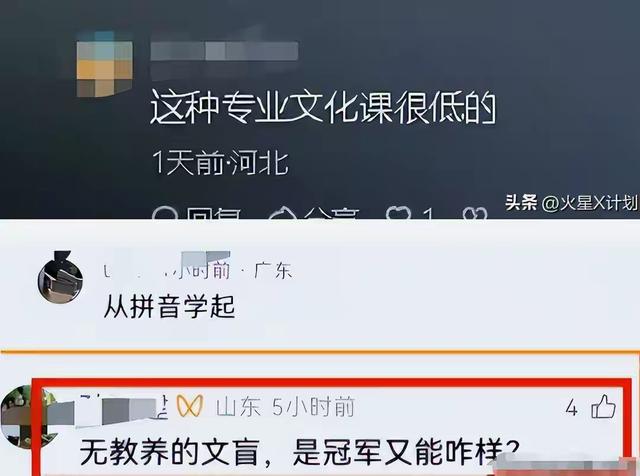The height and width of the screenshot is (476, 640).
Task: Select the comment 从拼音学起
Action: [x=169, y=306]
